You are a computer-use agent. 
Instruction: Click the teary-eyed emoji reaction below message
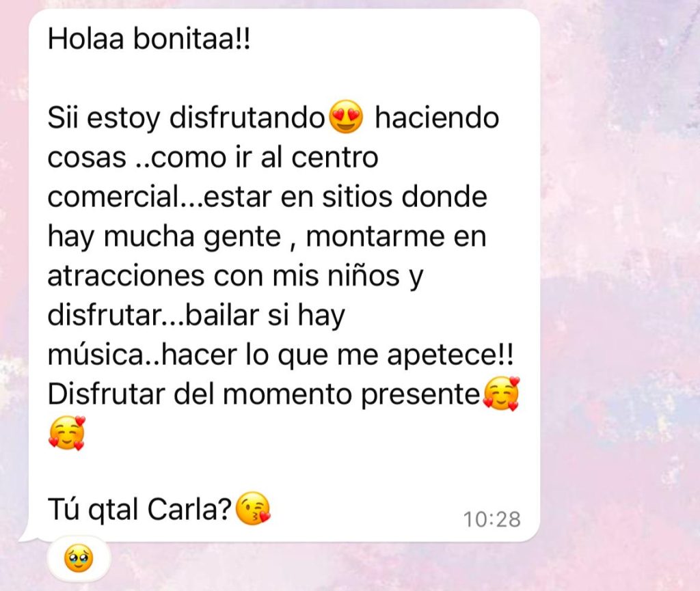click(x=79, y=558)
